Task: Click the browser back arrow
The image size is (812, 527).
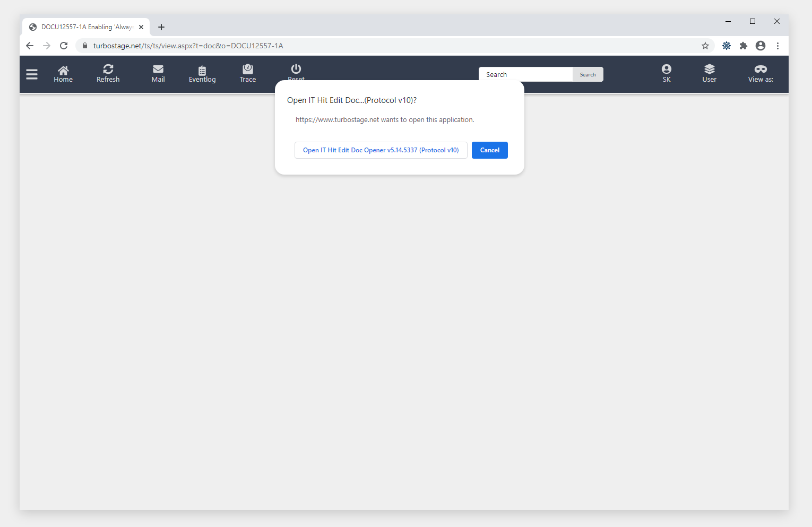Action: click(x=30, y=46)
